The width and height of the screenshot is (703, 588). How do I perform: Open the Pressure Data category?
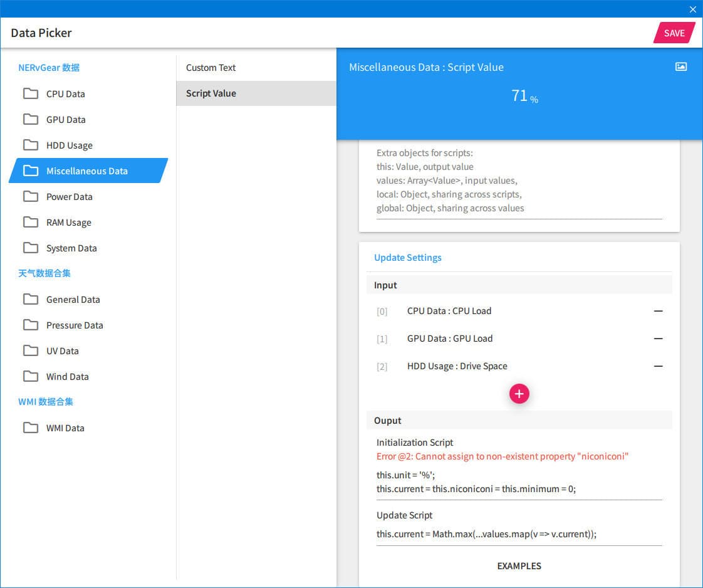click(x=88, y=325)
